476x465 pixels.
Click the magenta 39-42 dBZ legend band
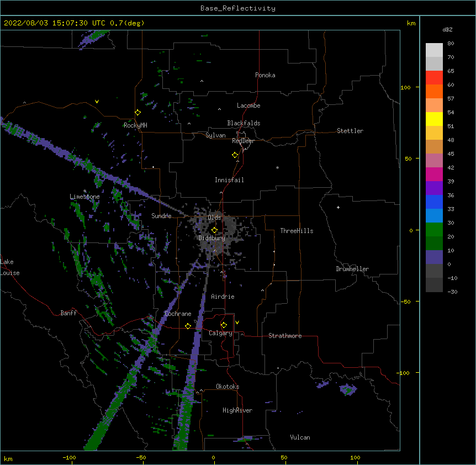(434, 174)
